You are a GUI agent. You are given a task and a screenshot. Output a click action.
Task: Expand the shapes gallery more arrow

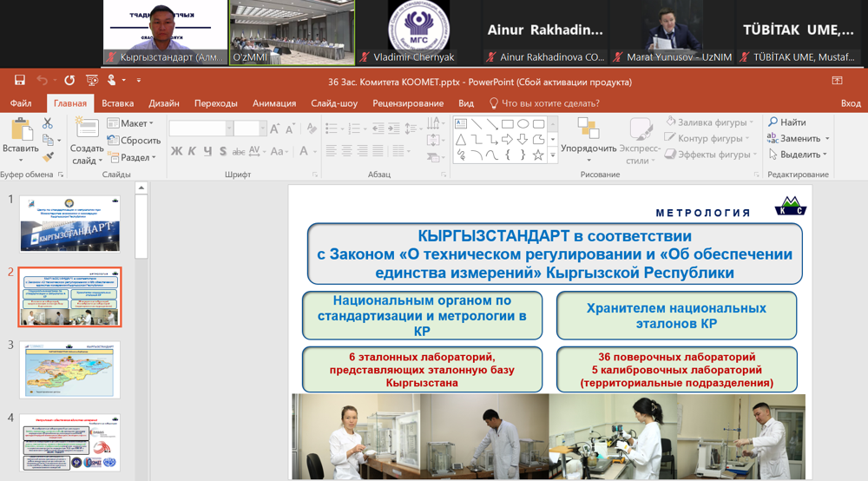pyautogui.click(x=552, y=156)
